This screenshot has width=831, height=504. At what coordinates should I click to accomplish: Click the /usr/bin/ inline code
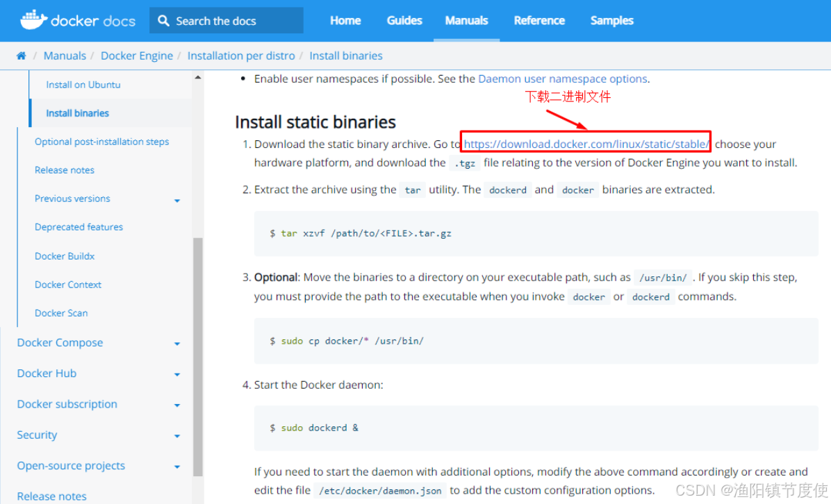pyautogui.click(x=663, y=278)
